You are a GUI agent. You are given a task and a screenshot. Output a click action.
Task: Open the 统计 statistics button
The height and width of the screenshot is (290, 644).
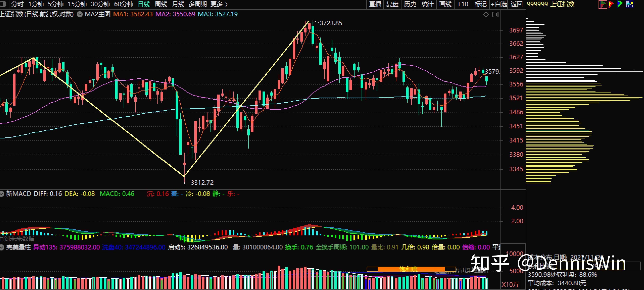pos(427,4)
